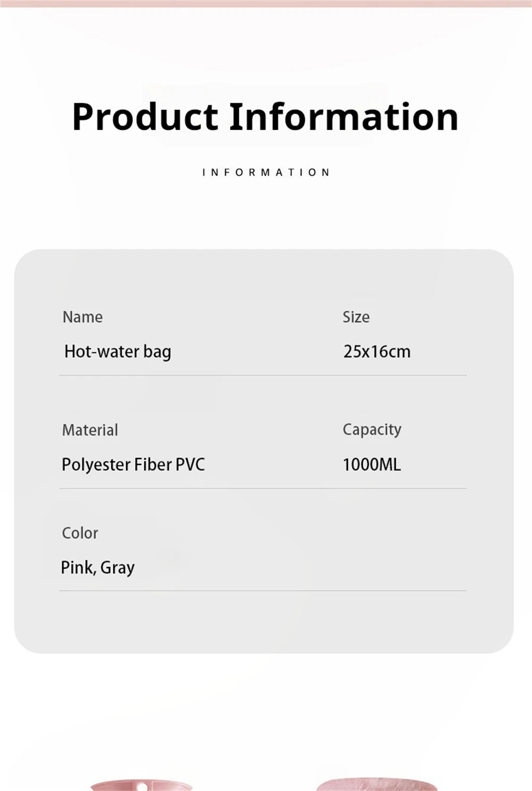Select the "Color" field label
The width and height of the screenshot is (532, 791).
click(x=80, y=533)
